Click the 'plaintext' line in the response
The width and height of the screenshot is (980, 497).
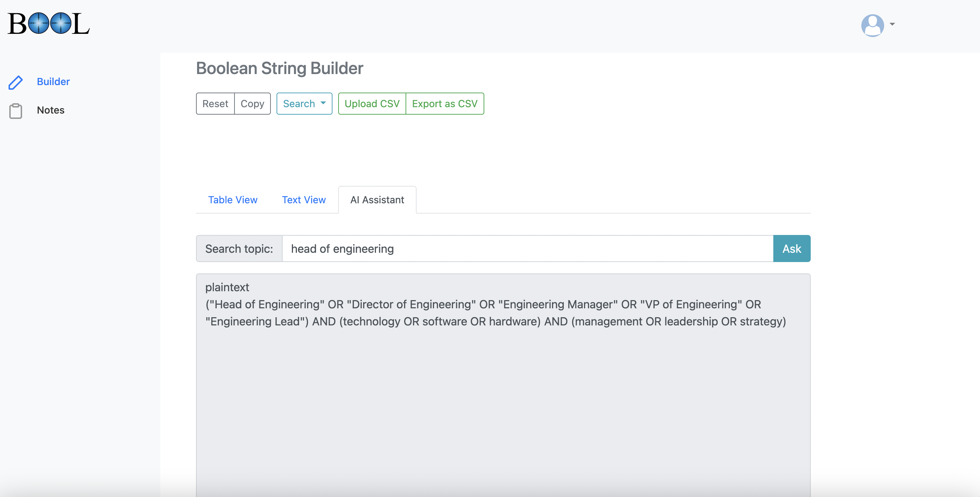(x=227, y=287)
